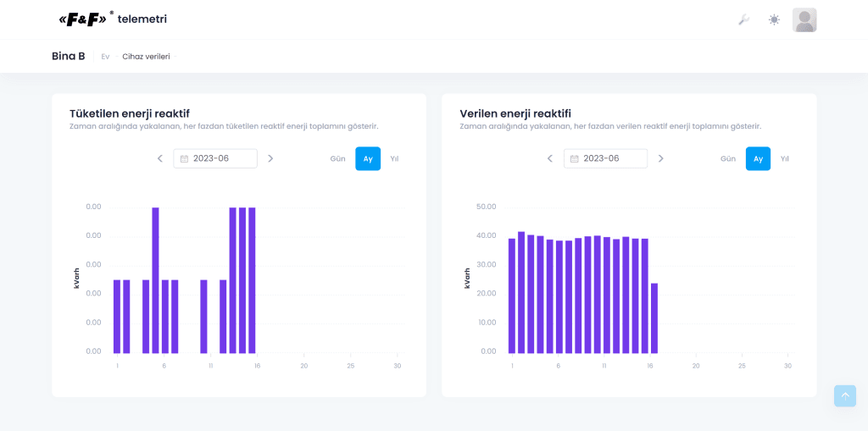Click the scroll-to-top arrow button

[845, 395]
